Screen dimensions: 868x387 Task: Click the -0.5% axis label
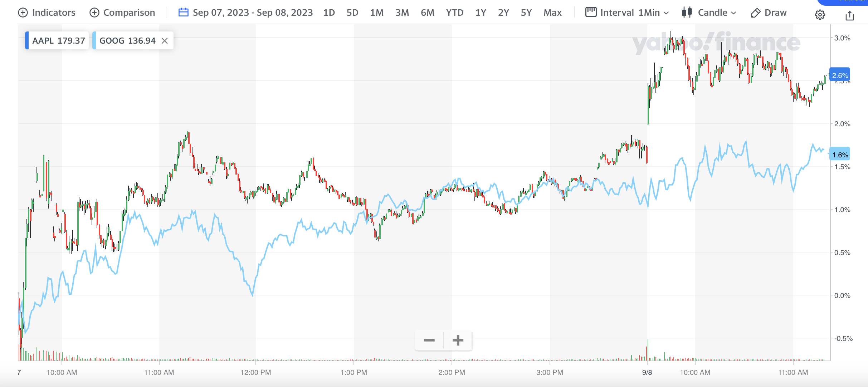click(843, 338)
